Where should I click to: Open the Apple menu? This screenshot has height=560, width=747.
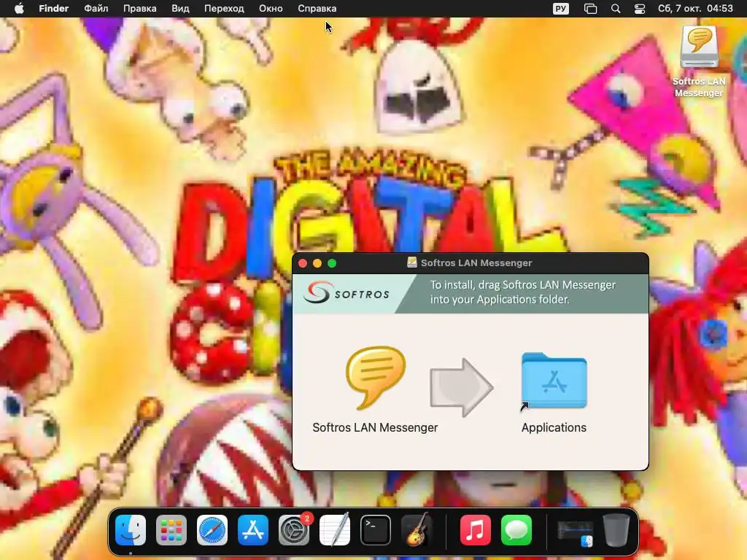point(19,9)
